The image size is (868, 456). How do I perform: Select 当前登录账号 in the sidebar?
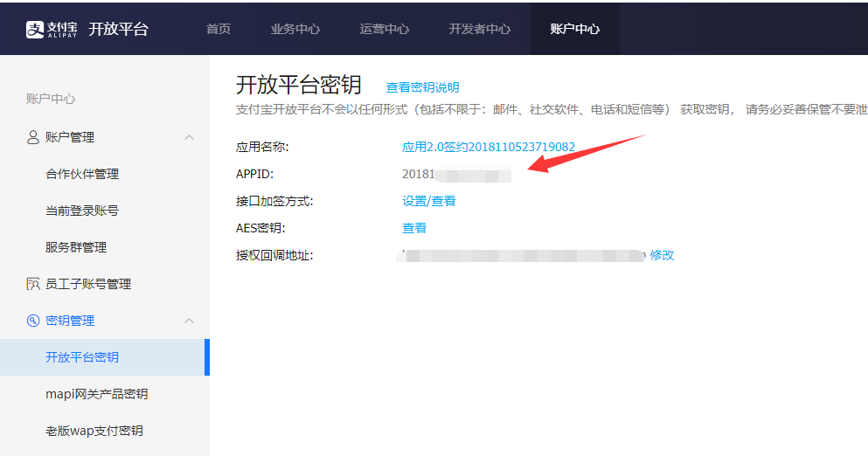click(x=82, y=211)
